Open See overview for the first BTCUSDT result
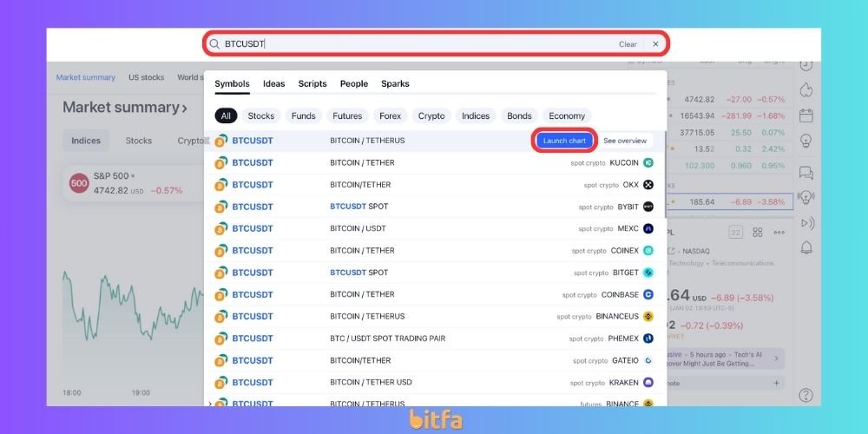Image resolution: width=868 pixels, height=434 pixels. (624, 141)
